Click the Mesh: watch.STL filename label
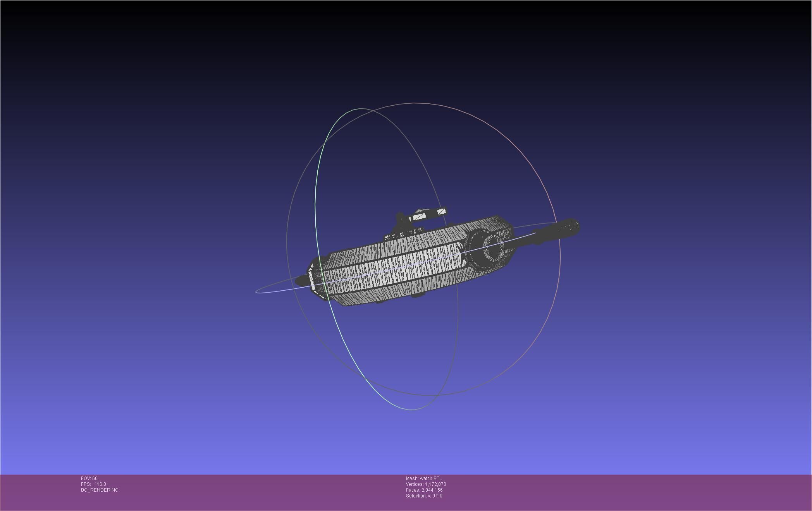This screenshot has height=511, width=812. coord(424,478)
